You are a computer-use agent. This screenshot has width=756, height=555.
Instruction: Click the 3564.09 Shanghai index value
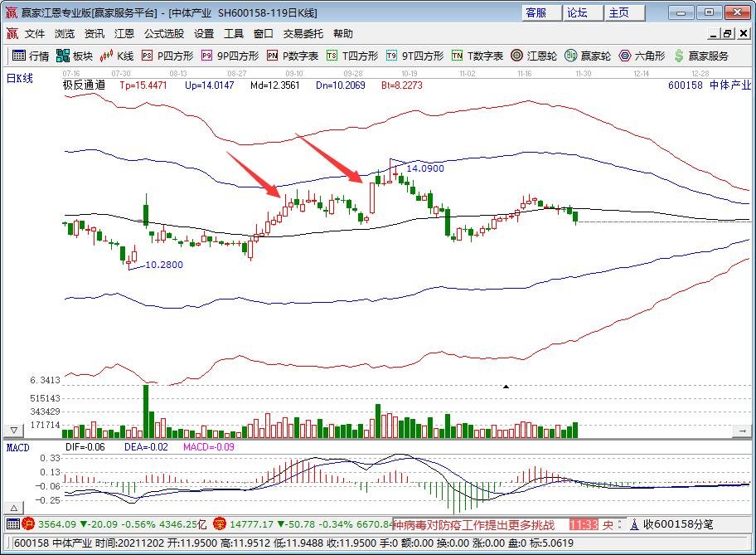point(57,524)
